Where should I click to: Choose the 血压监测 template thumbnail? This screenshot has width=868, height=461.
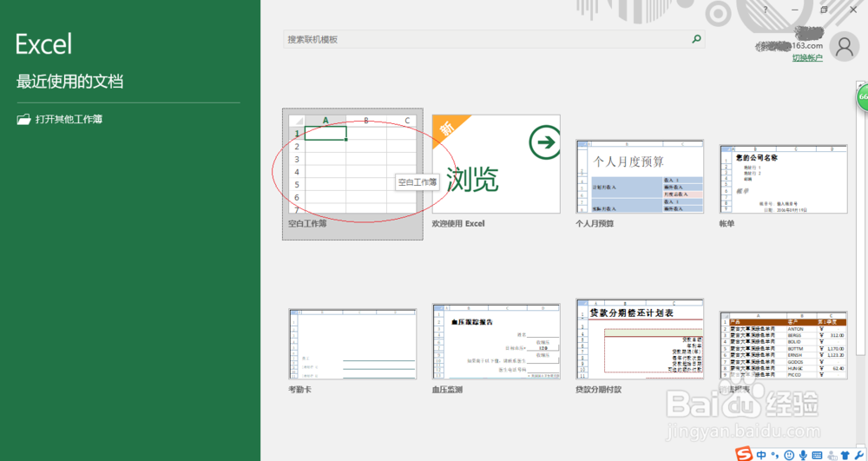click(496, 341)
